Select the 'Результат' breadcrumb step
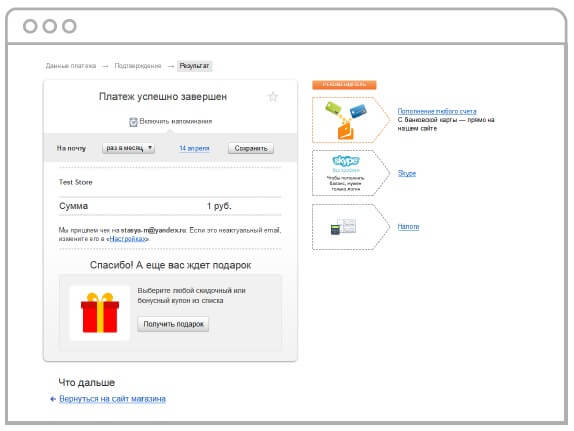Viewport: 574px width, 431px height. click(x=194, y=66)
